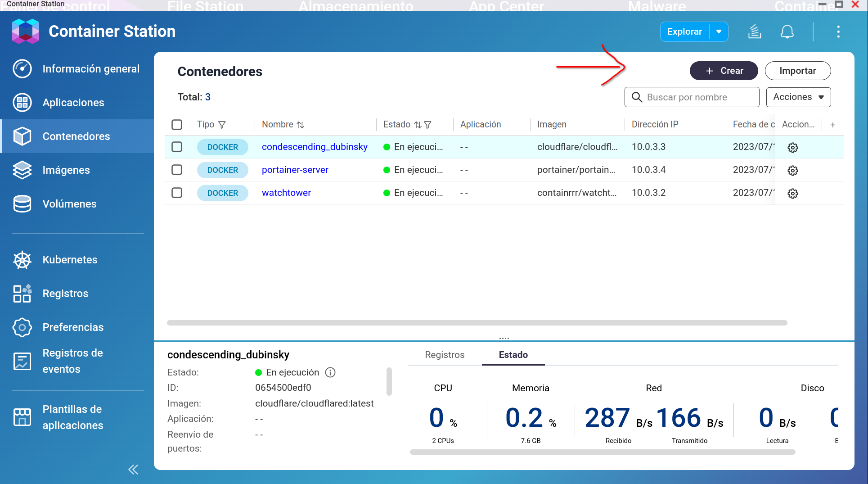Open the three-dot more options menu
The width and height of the screenshot is (868, 484).
tap(838, 32)
